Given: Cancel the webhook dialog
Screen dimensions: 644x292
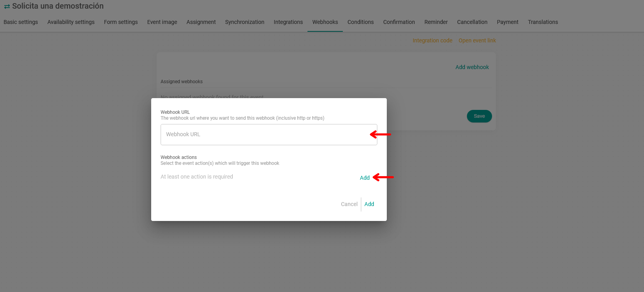Looking at the screenshot, I should pyautogui.click(x=349, y=204).
